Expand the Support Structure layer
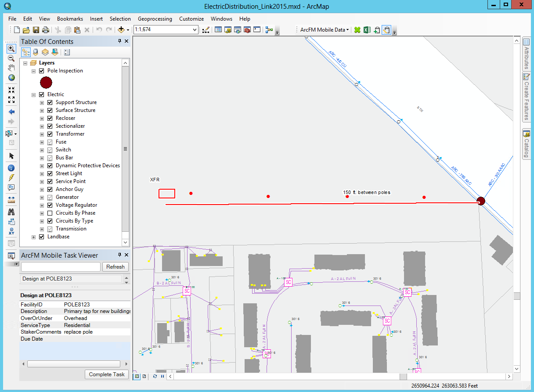 coord(42,102)
